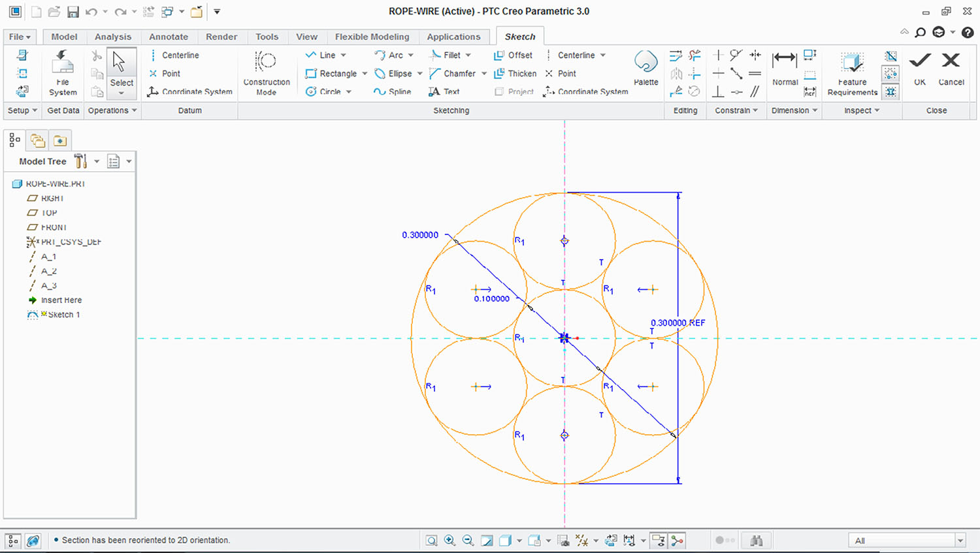
Task: Select the Chamfer tool
Action: (x=452, y=73)
